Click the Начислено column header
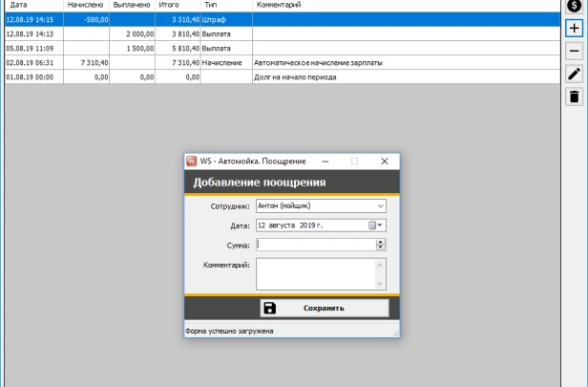Image resolution: width=588 pixels, height=387 pixels. coord(85,5)
